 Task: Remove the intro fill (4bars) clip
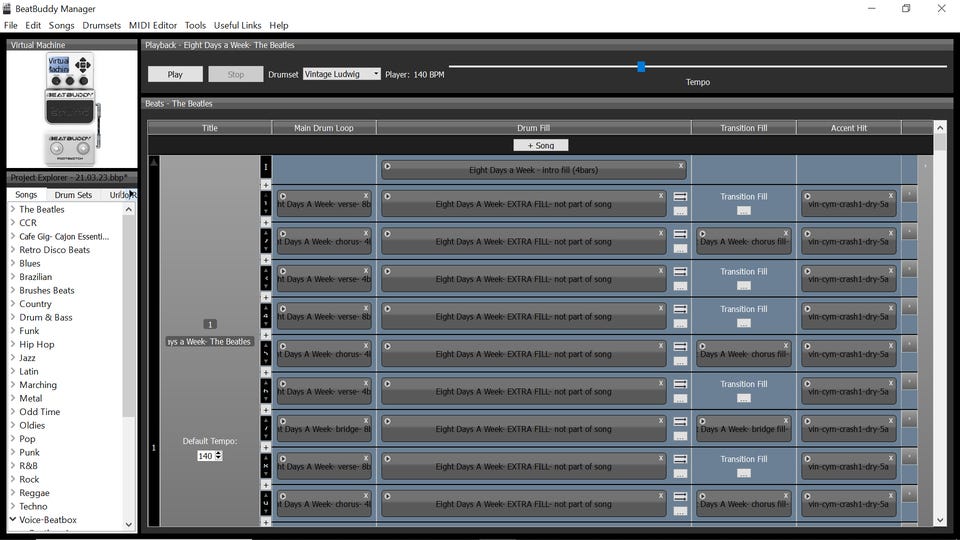[x=680, y=165]
